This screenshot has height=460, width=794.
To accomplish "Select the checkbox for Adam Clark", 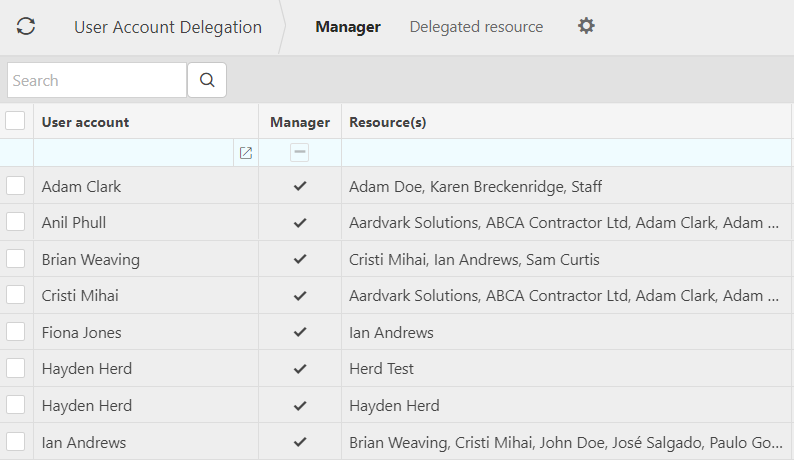I will [15, 186].
